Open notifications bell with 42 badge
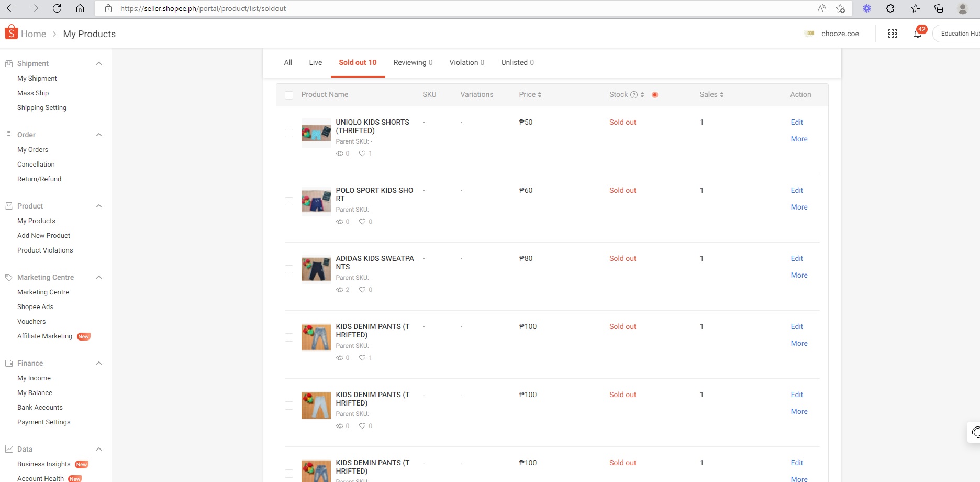The image size is (980, 482). [x=918, y=34]
